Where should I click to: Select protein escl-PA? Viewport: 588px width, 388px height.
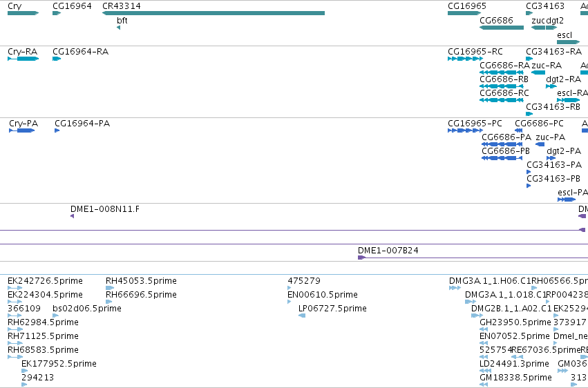coord(573,193)
